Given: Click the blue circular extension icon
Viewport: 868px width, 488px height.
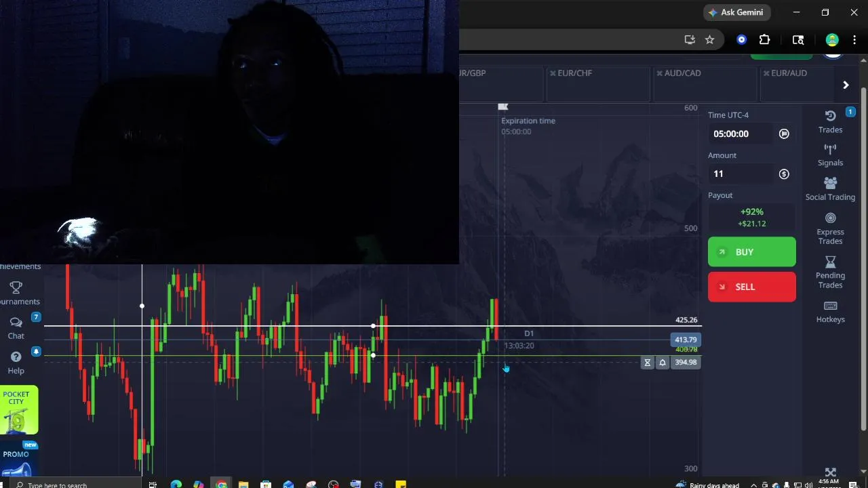Looking at the screenshot, I should [742, 40].
